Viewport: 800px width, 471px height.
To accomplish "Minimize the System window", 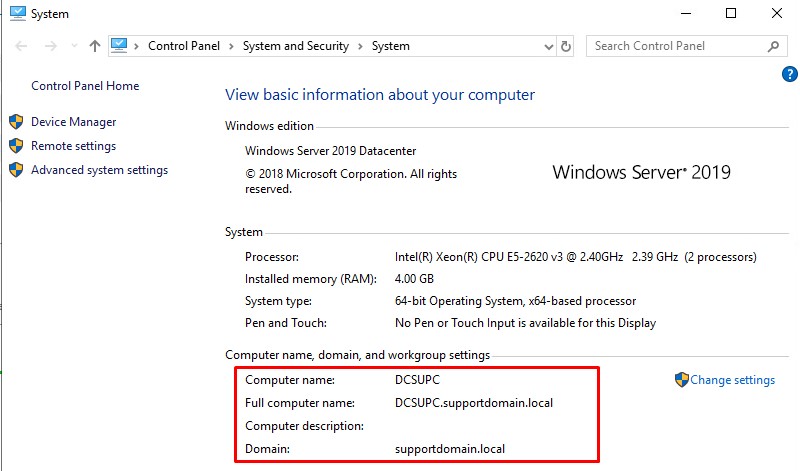I will click(x=686, y=13).
